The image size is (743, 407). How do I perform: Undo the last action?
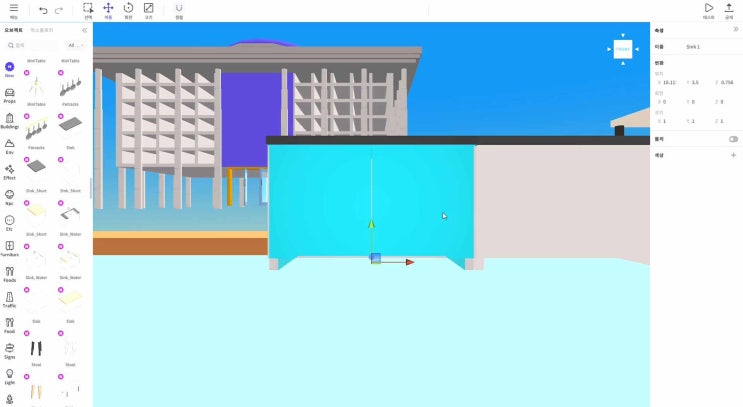coord(43,10)
